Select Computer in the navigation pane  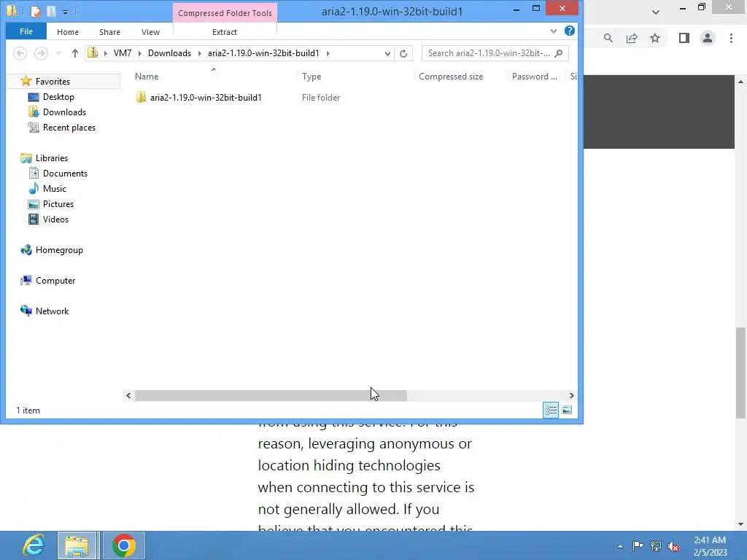(55, 281)
